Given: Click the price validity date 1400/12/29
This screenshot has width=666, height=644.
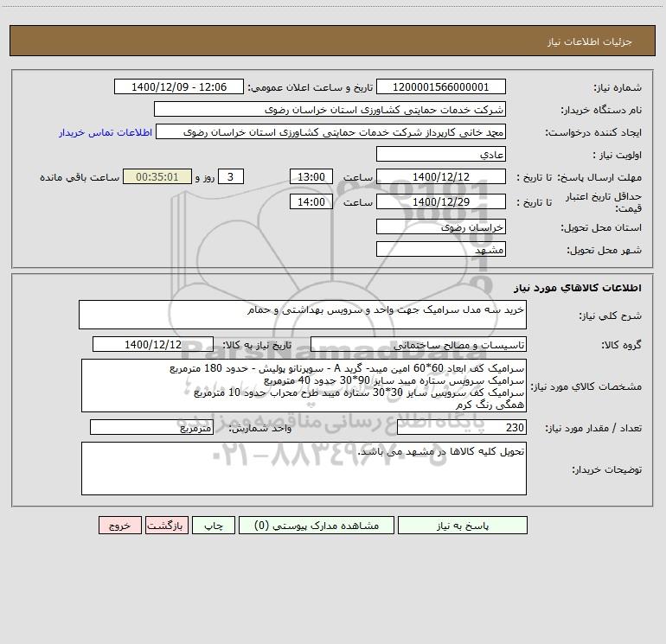Looking at the screenshot, I should click(441, 201).
